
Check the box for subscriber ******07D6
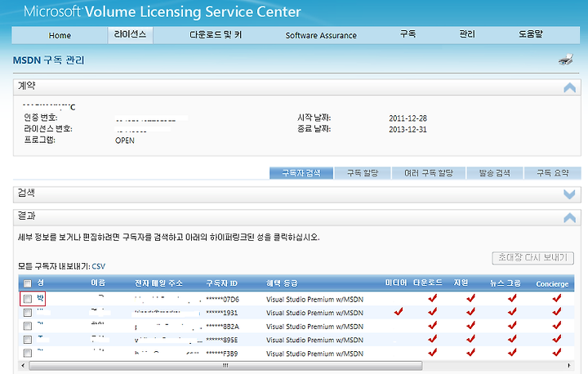[x=28, y=299]
